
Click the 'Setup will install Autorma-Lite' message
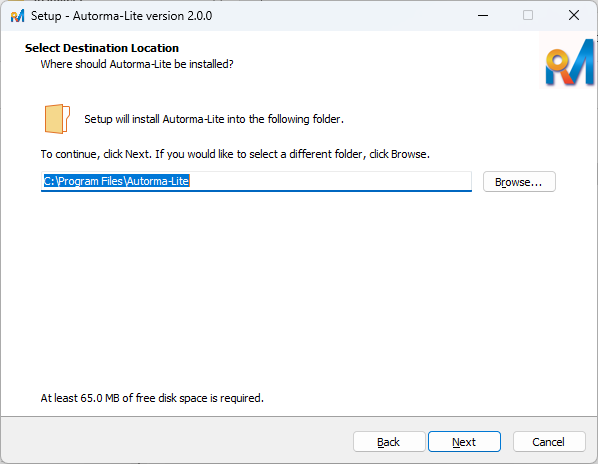point(214,119)
